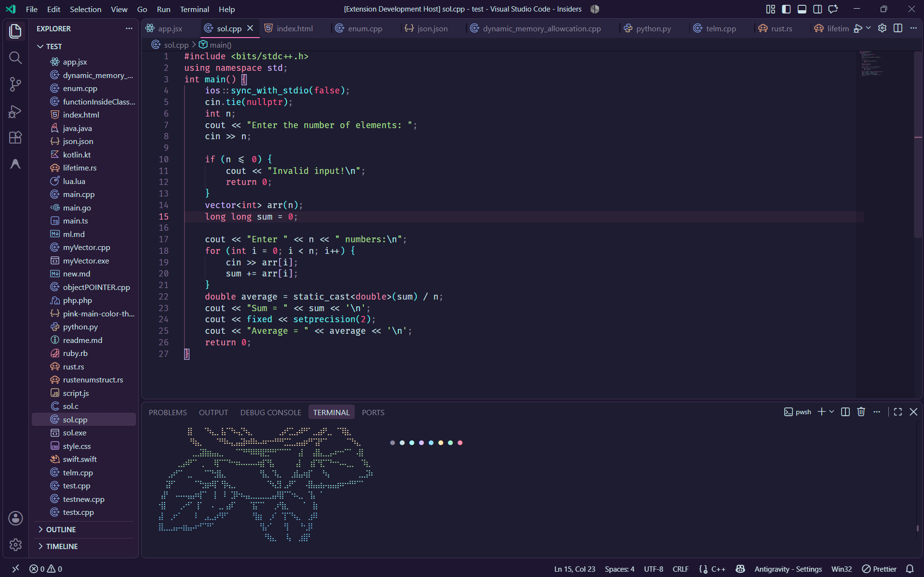924x577 pixels.
Task: Click errors and warnings count in status bar
Action: pyautogui.click(x=46, y=569)
